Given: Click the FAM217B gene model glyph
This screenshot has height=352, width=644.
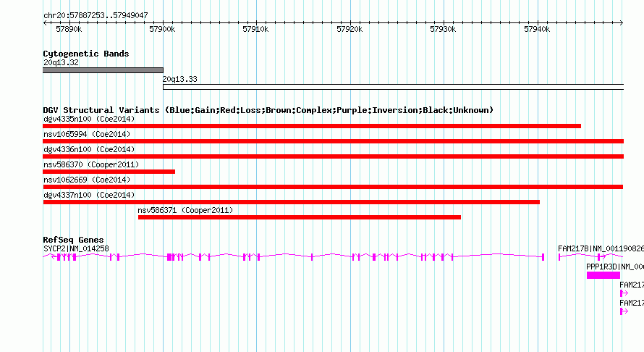Looking at the screenshot, I should tap(590, 257).
